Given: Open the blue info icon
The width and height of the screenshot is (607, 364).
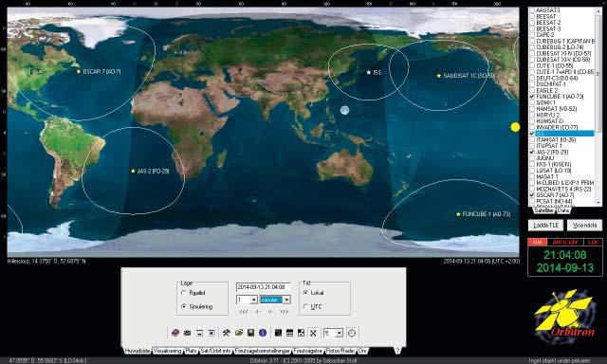Looking at the screenshot, I should (x=263, y=333).
